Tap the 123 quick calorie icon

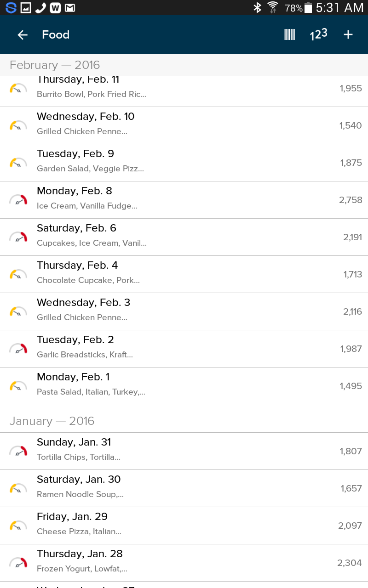[x=318, y=35]
